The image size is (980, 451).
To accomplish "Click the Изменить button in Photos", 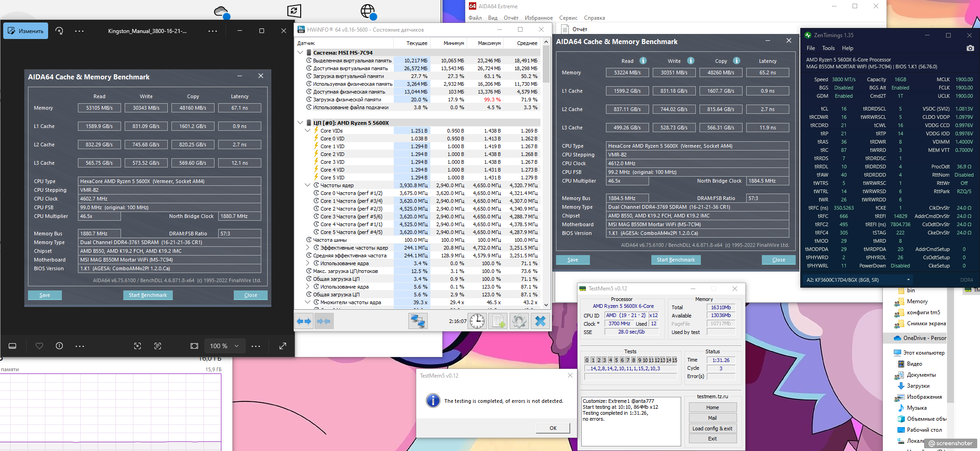I will point(26,31).
